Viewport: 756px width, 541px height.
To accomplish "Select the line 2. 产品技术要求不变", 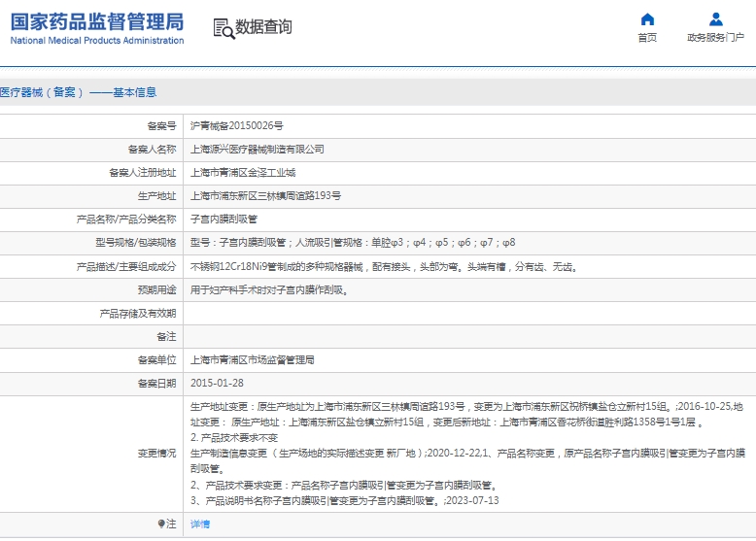I will pos(234,438).
